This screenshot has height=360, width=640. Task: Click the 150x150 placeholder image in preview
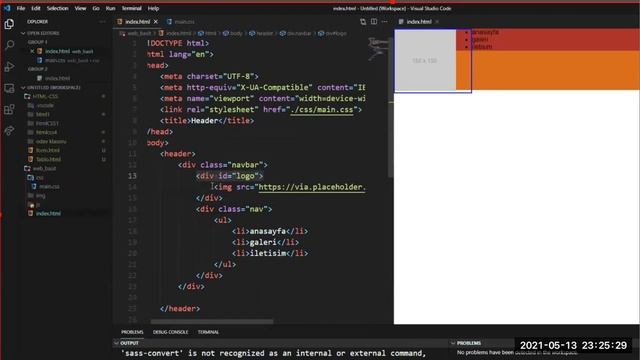pyautogui.click(x=425, y=60)
